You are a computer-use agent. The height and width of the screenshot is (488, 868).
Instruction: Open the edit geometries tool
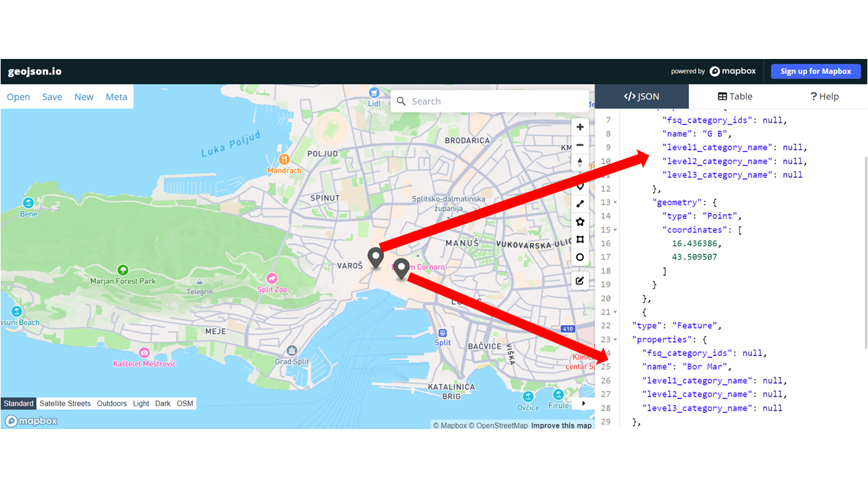[x=580, y=280]
